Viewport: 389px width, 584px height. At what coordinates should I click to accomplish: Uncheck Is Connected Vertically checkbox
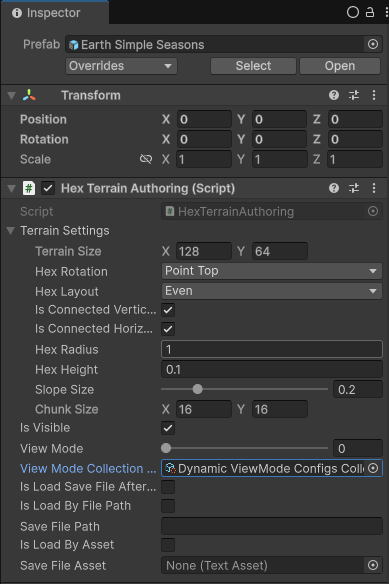168,310
